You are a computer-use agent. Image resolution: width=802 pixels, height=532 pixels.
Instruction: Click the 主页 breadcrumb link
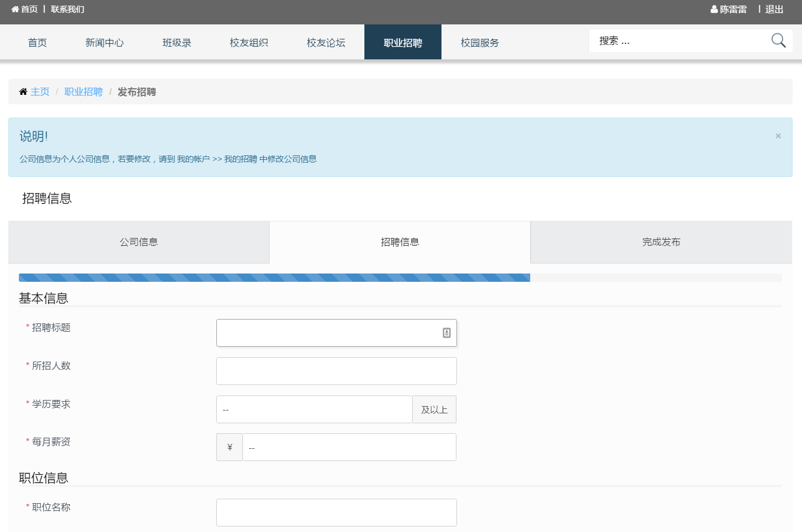point(40,92)
